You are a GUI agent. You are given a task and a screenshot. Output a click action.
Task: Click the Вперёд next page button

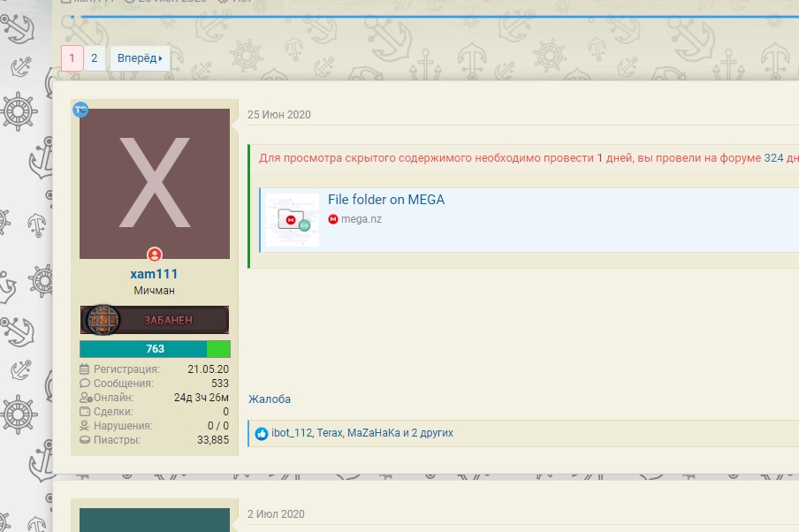click(140, 58)
